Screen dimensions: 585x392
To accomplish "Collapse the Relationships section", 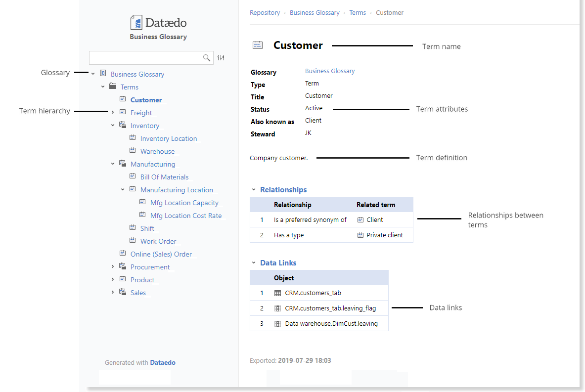I will click(x=254, y=190).
